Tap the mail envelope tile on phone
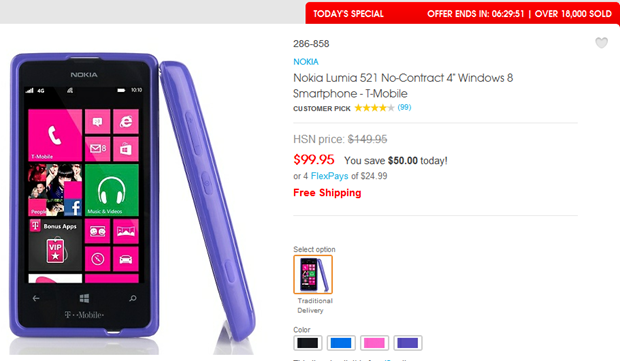 98,149
